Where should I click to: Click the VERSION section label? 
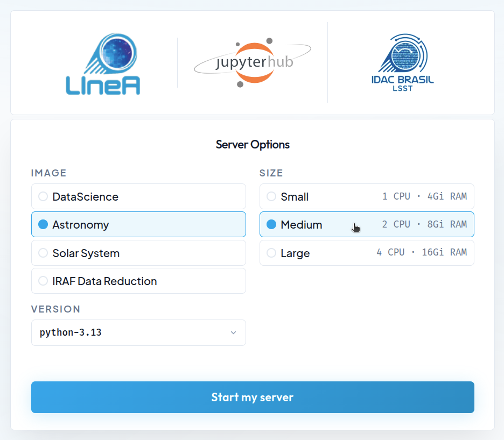tap(56, 309)
